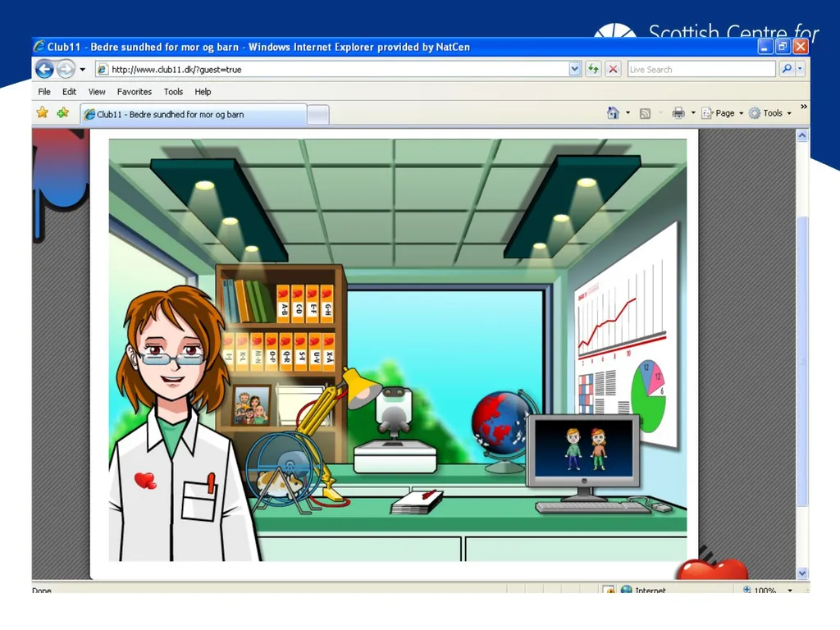Screen dimensions: 840x630
Task: Click the notepad with red pen
Action: (417, 502)
